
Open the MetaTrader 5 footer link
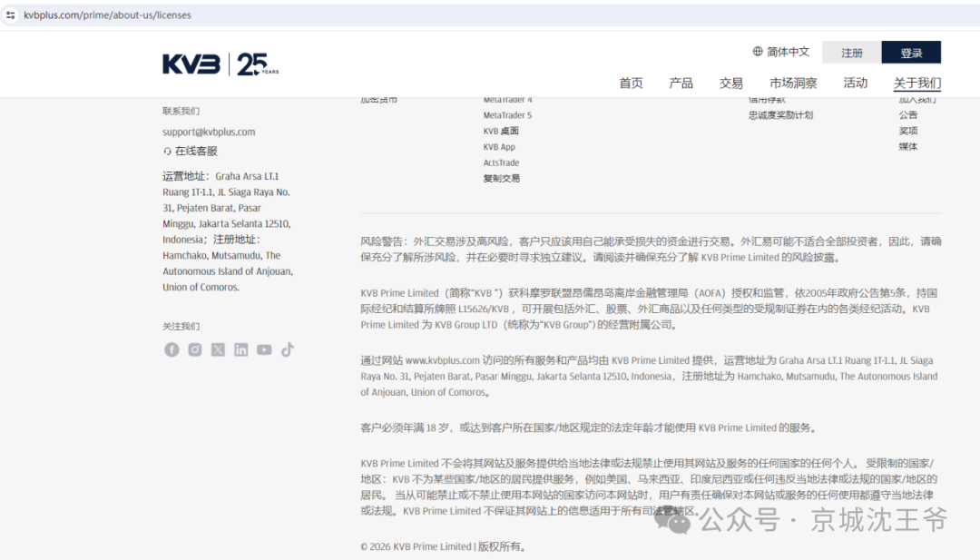tap(507, 115)
